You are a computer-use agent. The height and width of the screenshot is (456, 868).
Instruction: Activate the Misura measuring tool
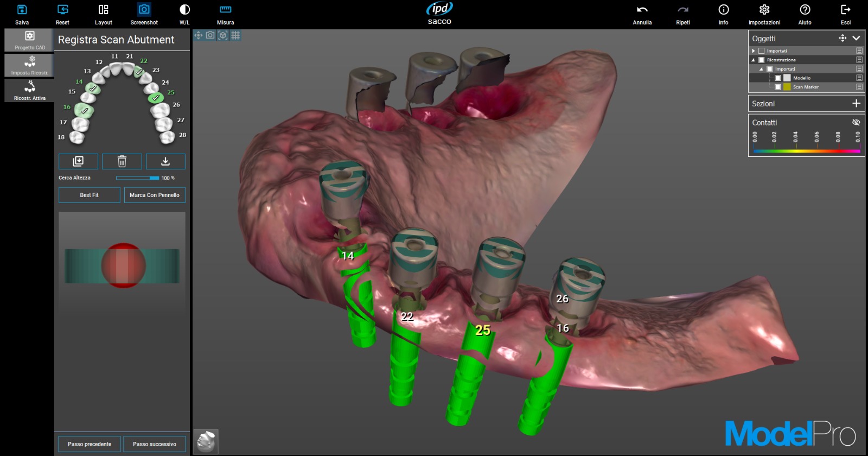point(225,14)
